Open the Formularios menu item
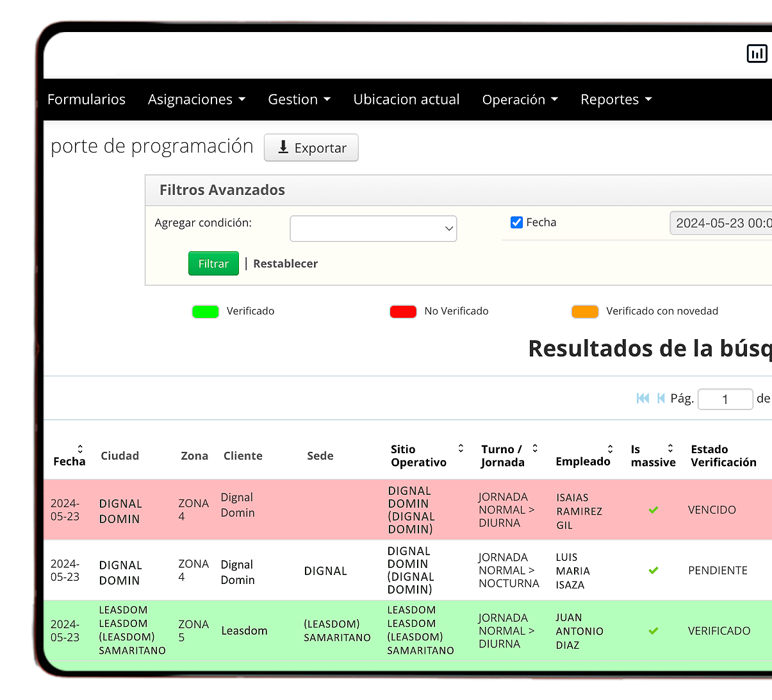The width and height of the screenshot is (772, 700). (86, 99)
